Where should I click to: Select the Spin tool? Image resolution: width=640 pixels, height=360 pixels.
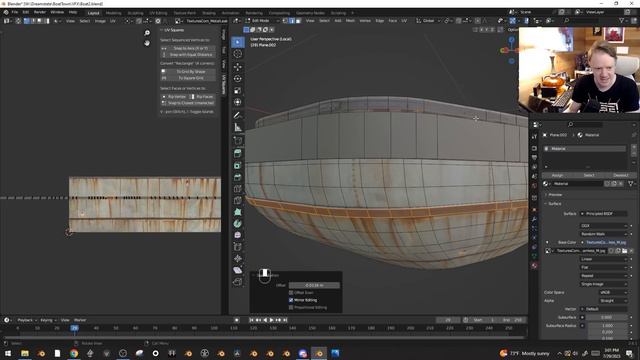pos(238,224)
